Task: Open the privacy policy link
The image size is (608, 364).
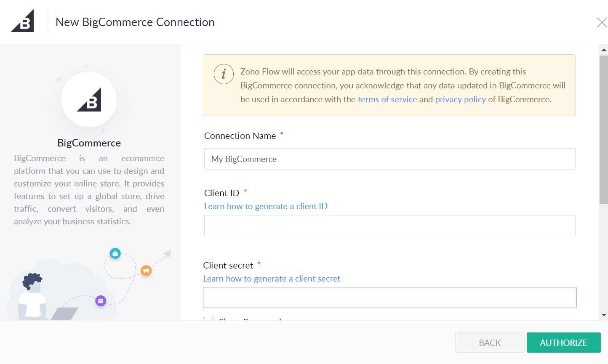Action: (460, 99)
